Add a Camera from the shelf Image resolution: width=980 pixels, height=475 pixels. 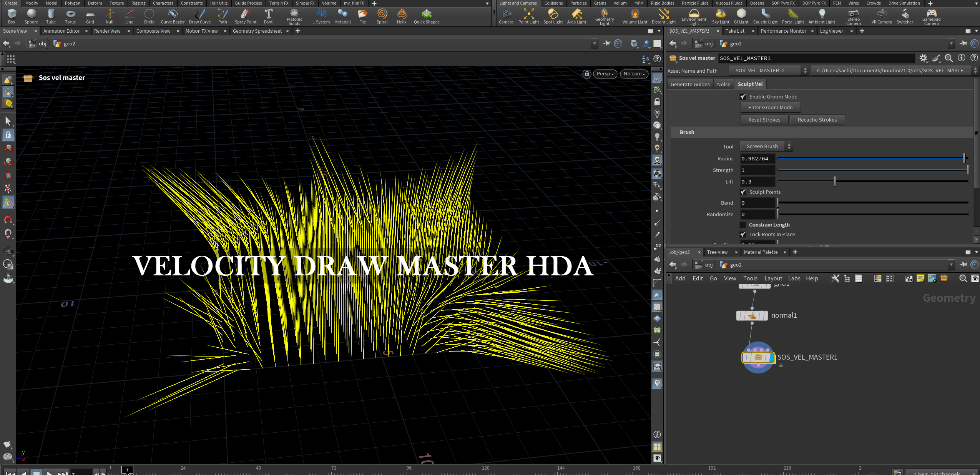[x=506, y=16]
